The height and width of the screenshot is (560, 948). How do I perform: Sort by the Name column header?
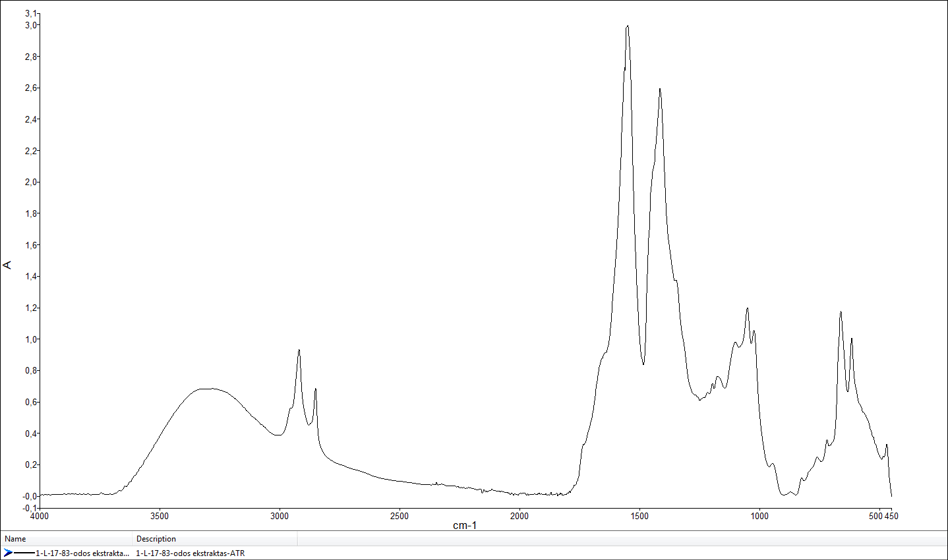pyautogui.click(x=16, y=539)
